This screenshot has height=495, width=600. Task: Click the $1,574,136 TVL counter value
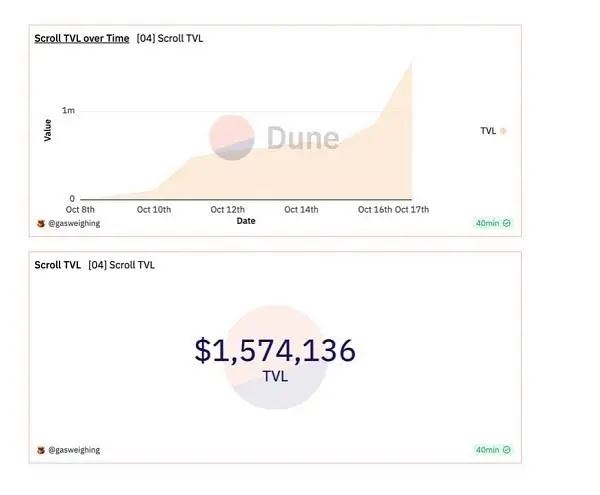coord(275,350)
